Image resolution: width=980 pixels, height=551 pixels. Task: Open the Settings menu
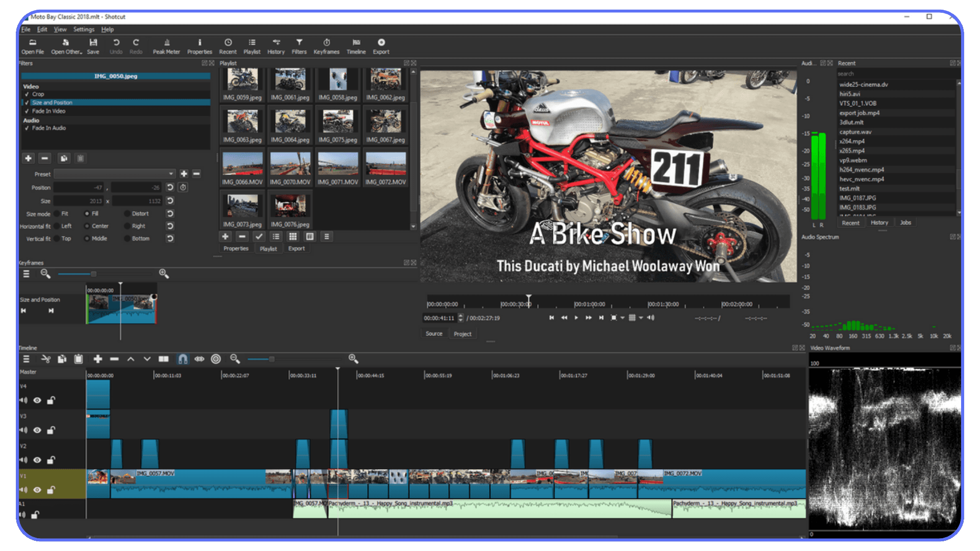click(84, 29)
